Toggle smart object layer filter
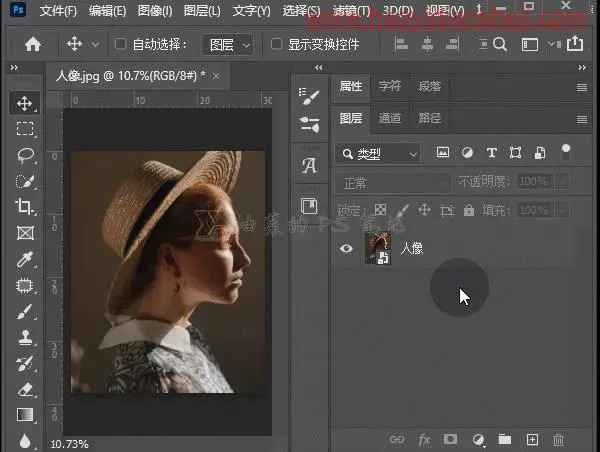The image size is (600, 452). 540,153
